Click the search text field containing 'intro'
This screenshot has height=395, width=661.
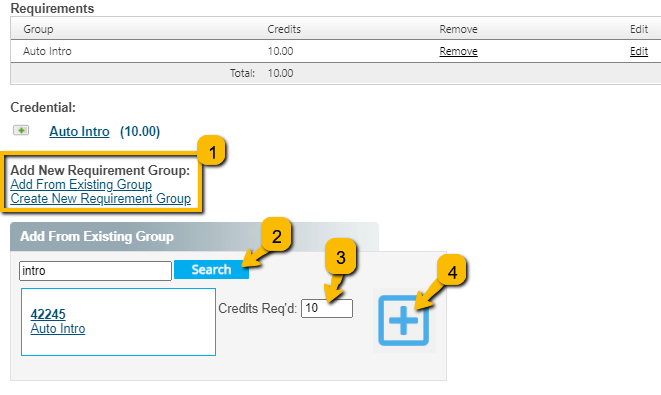click(95, 271)
